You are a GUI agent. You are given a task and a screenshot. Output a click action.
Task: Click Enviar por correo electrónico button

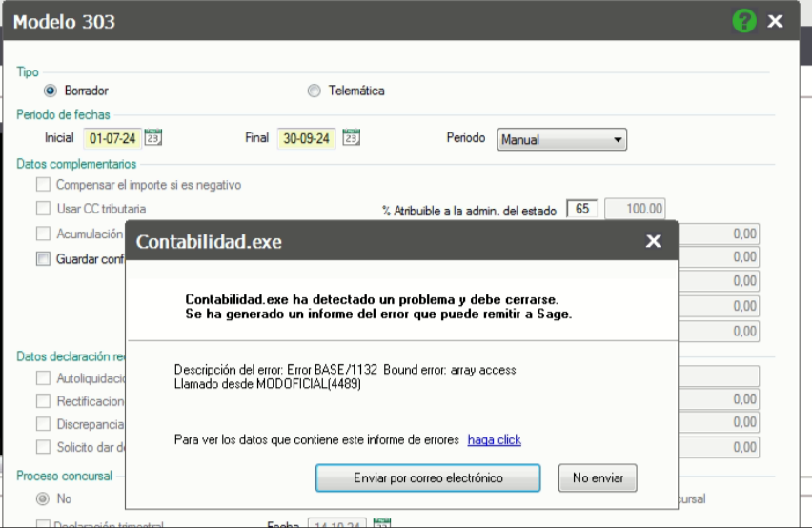pyautogui.click(x=428, y=477)
